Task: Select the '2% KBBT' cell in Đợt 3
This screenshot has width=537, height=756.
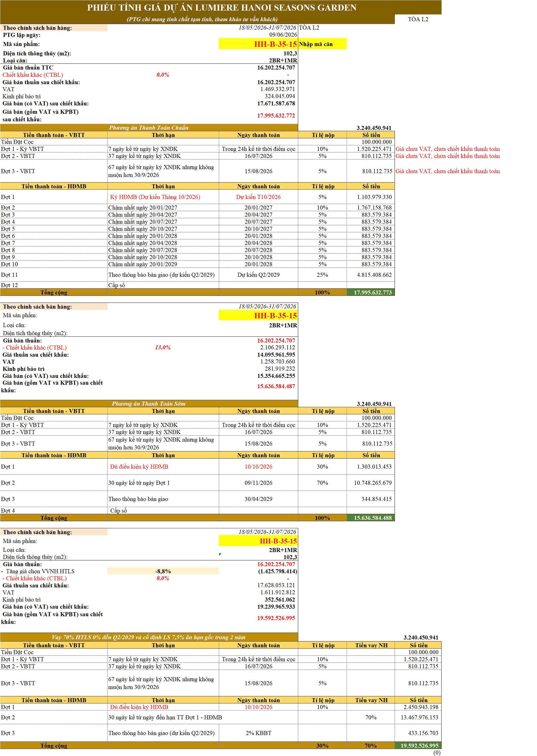Action: tap(258, 733)
